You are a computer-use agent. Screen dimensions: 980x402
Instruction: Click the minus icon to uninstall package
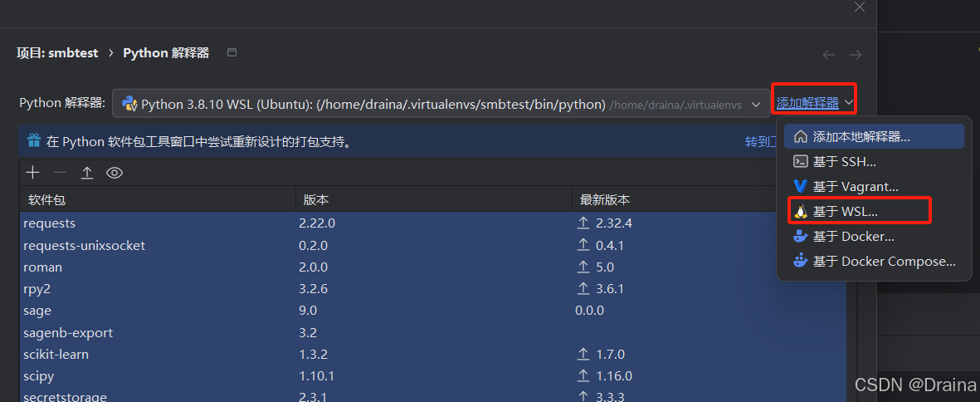click(x=60, y=173)
